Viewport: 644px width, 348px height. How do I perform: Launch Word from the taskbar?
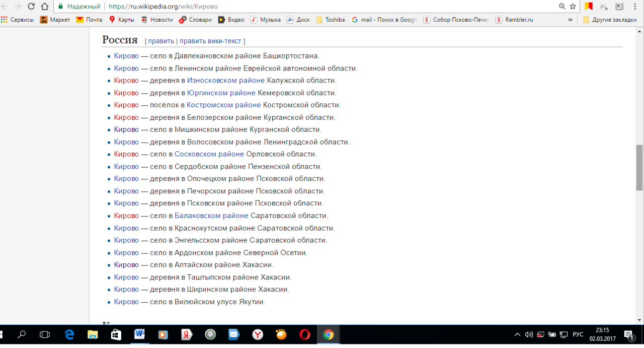point(139,334)
